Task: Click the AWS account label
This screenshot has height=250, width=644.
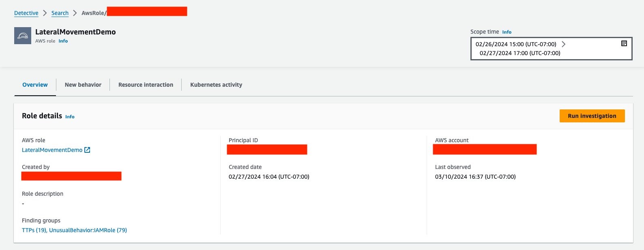Action: click(x=452, y=140)
